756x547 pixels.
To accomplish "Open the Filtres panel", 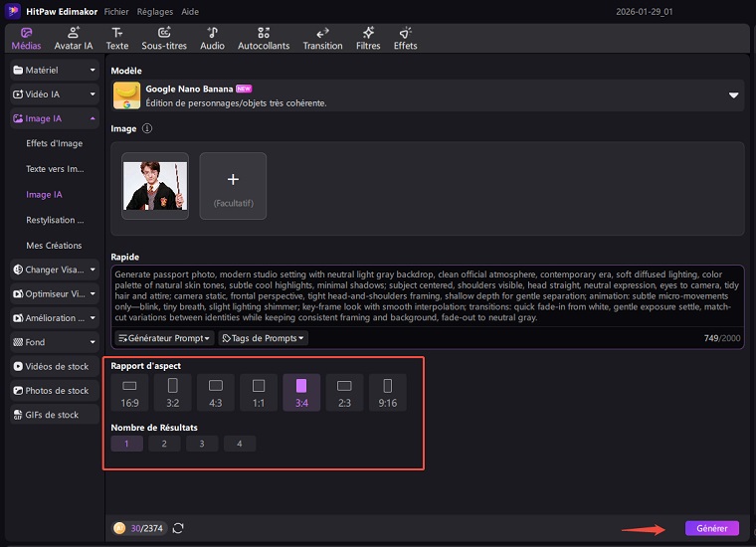I will tap(368, 39).
